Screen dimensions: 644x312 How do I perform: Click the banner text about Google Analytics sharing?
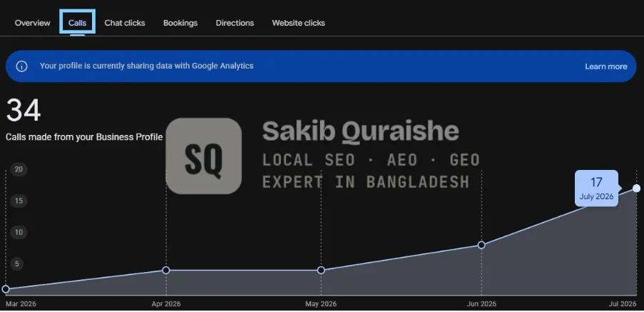point(147,66)
